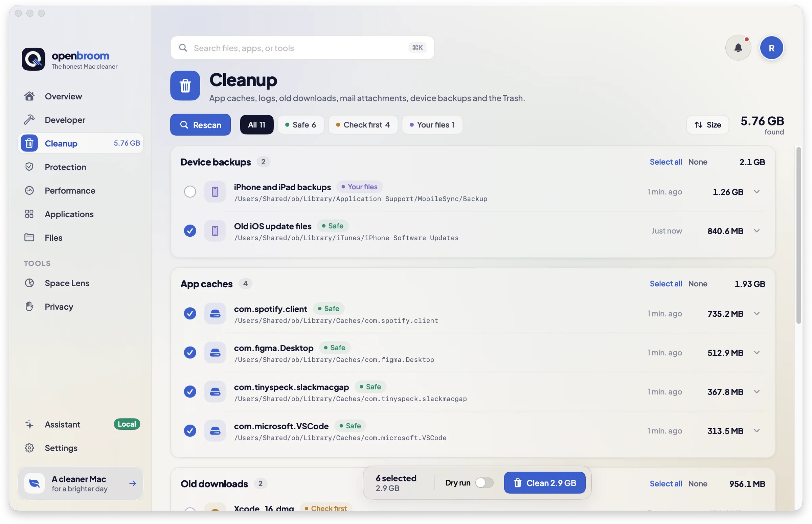Expand the com.microsoft.VSCode row chevron
Screen dimensions: 812x524
757,431
